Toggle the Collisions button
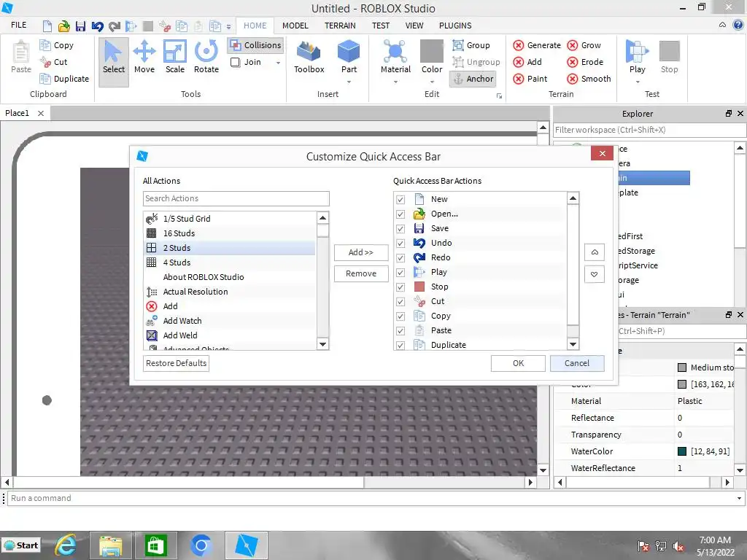The width and height of the screenshot is (747, 560). (255, 45)
